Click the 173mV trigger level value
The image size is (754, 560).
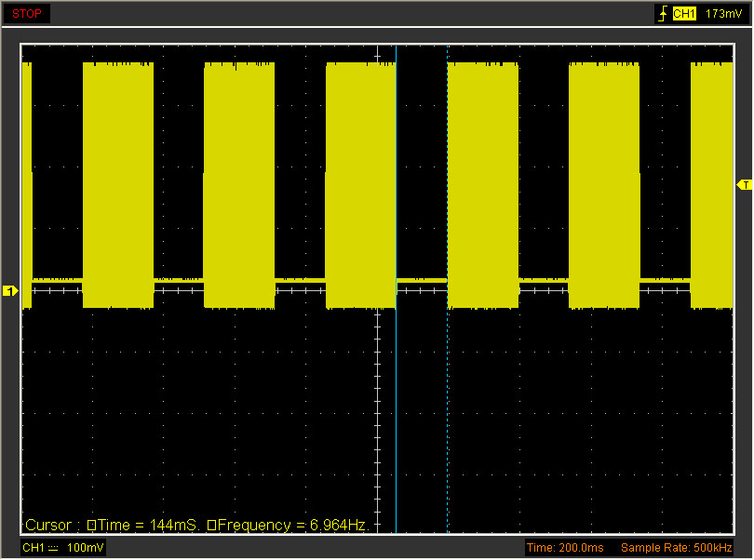723,14
